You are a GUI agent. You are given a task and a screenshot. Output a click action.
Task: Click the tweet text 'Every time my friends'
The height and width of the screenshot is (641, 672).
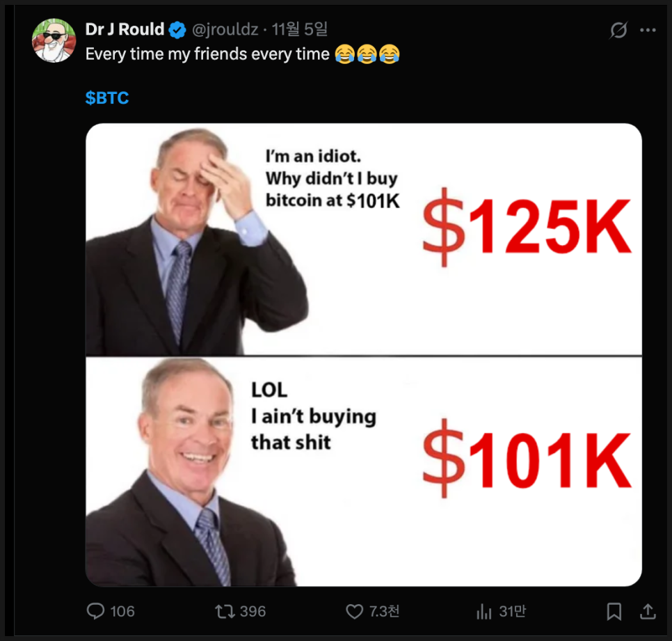pos(166,54)
